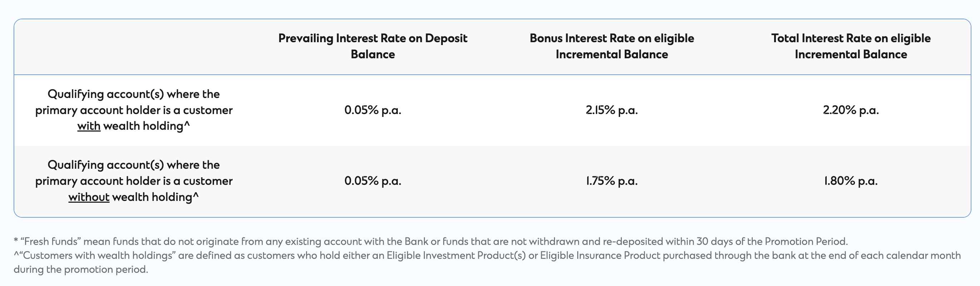
Task: Click 0.05% p.a. in the with-wealth-holding row
Action: pyautogui.click(x=373, y=110)
